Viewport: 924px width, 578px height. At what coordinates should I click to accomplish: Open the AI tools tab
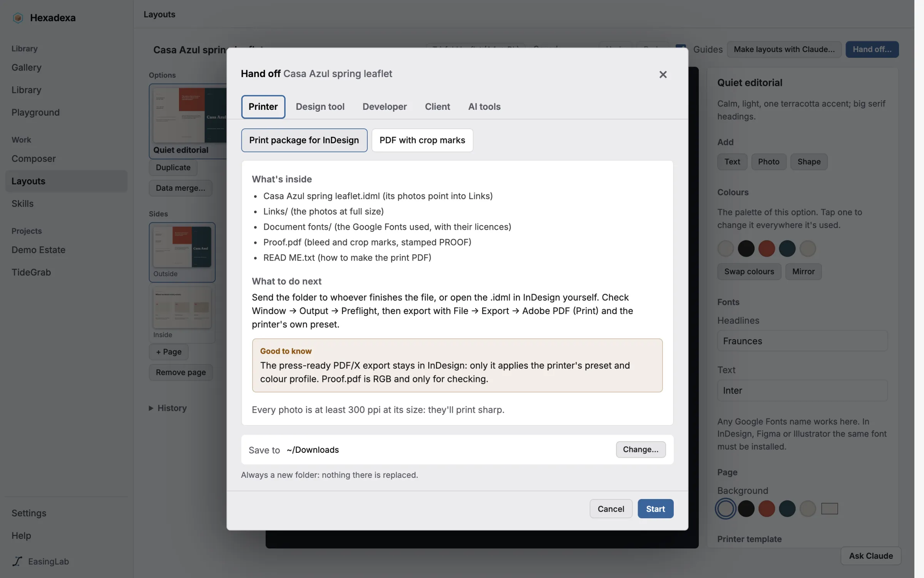pyautogui.click(x=484, y=107)
